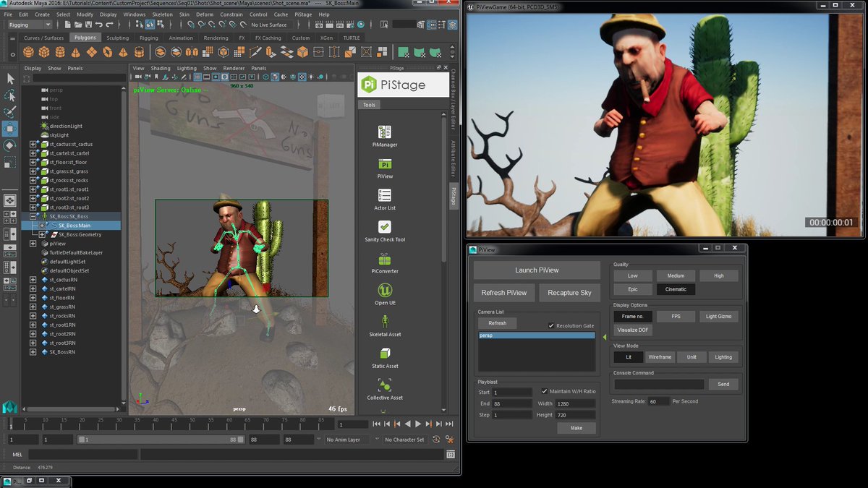Click the Open UE icon
Viewport: 868px width, 488px height.
coord(385,290)
